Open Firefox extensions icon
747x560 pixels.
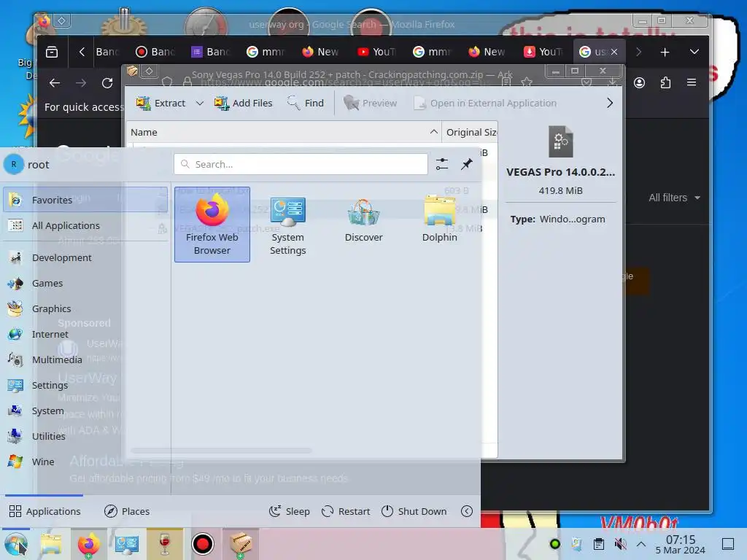pyautogui.click(x=665, y=83)
